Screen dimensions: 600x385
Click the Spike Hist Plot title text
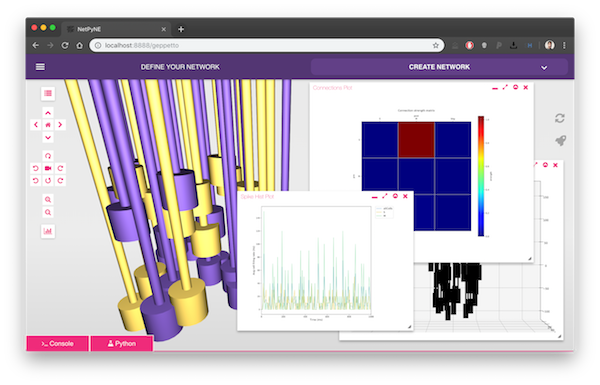point(257,196)
